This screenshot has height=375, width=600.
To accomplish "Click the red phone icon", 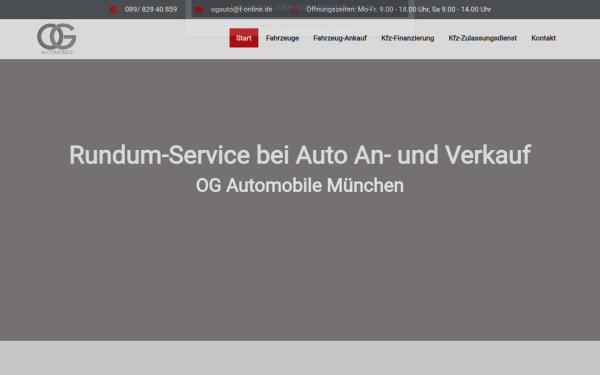I will pos(113,10).
